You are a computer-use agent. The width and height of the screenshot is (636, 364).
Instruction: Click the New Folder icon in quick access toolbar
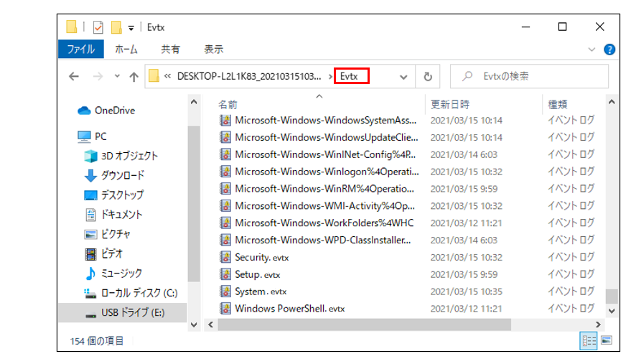coord(116,27)
